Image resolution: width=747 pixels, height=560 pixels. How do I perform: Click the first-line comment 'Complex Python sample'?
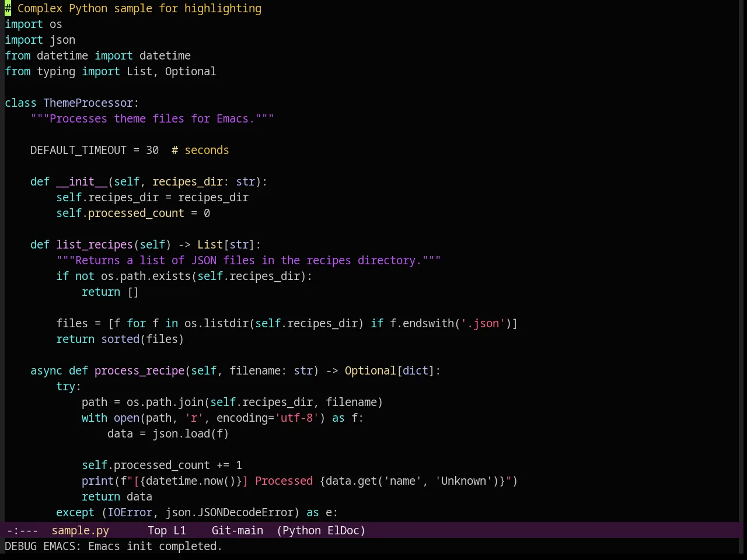(85, 8)
